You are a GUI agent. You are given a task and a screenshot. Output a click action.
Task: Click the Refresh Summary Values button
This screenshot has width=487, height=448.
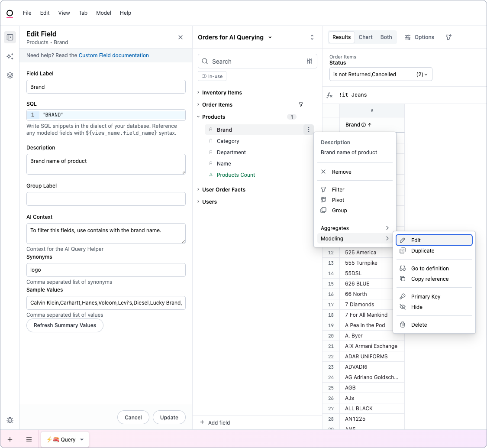pos(65,325)
